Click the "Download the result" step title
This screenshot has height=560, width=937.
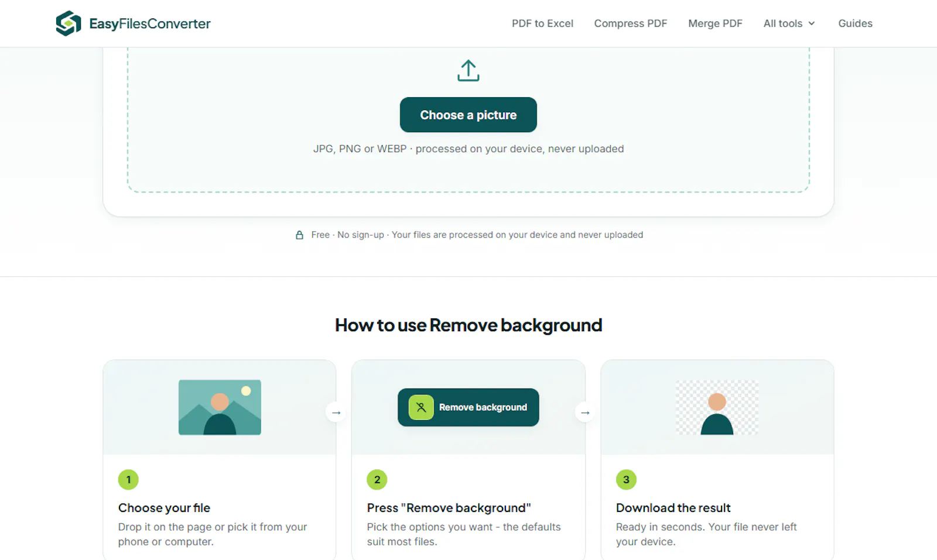pyautogui.click(x=673, y=508)
